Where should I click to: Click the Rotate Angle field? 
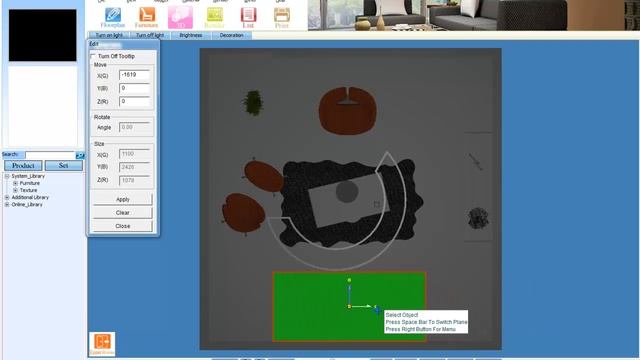(134, 127)
